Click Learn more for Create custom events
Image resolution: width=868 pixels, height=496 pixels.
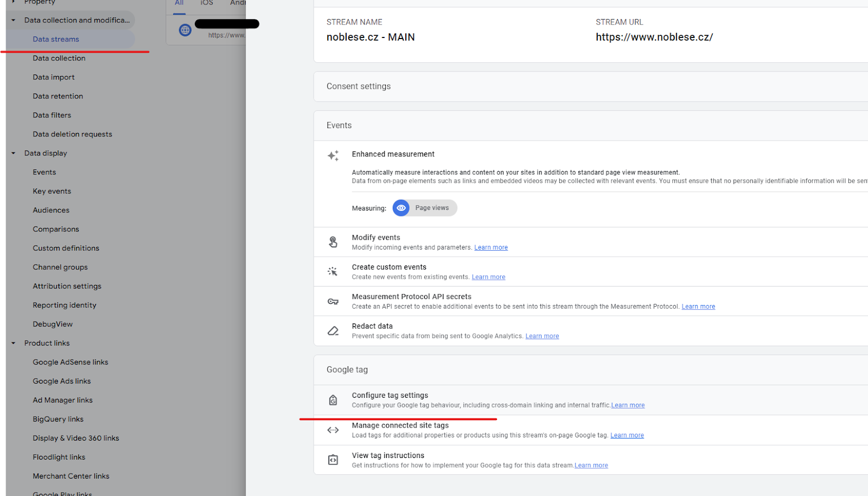[x=488, y=277]
